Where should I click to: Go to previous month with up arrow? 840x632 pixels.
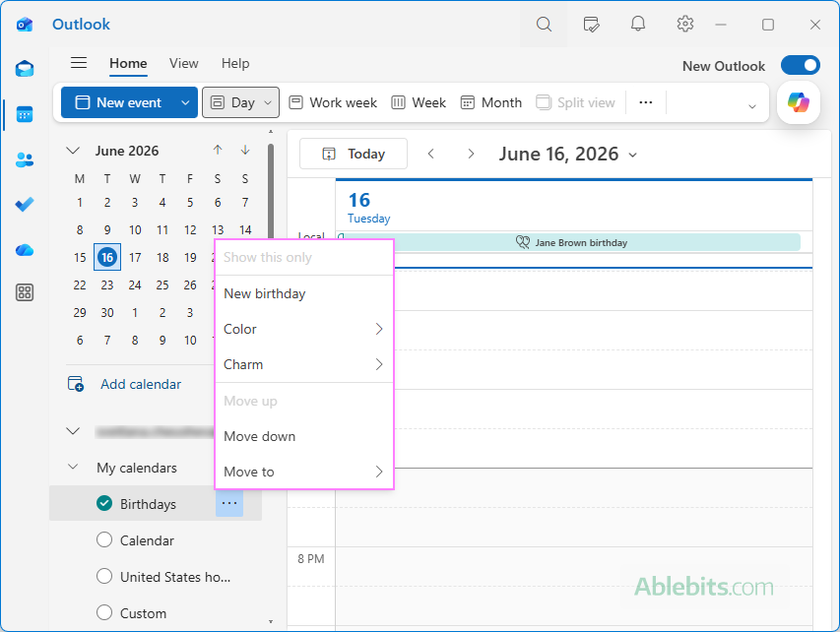tap(218, 150)
